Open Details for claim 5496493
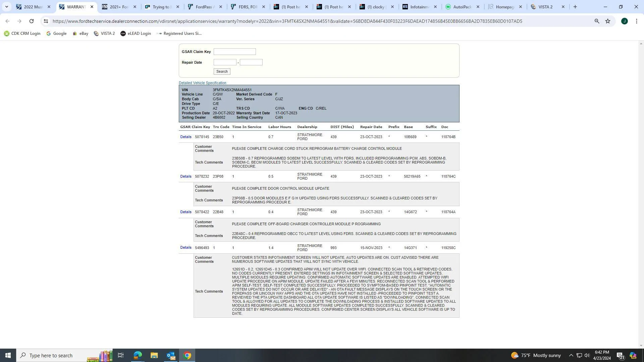Image resolution: width=644 pixels, height=362 pixels. click(x=185, y=248)
